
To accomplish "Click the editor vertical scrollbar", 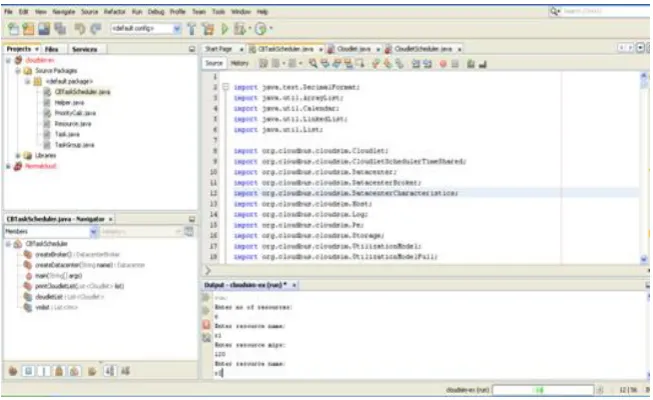I will 644,168.
